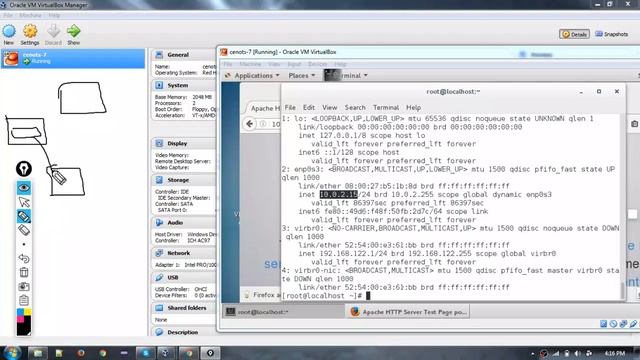Viewport: 640px width, 360px height.
Task: Choose the small dot pen size
Action: point(24,244)
